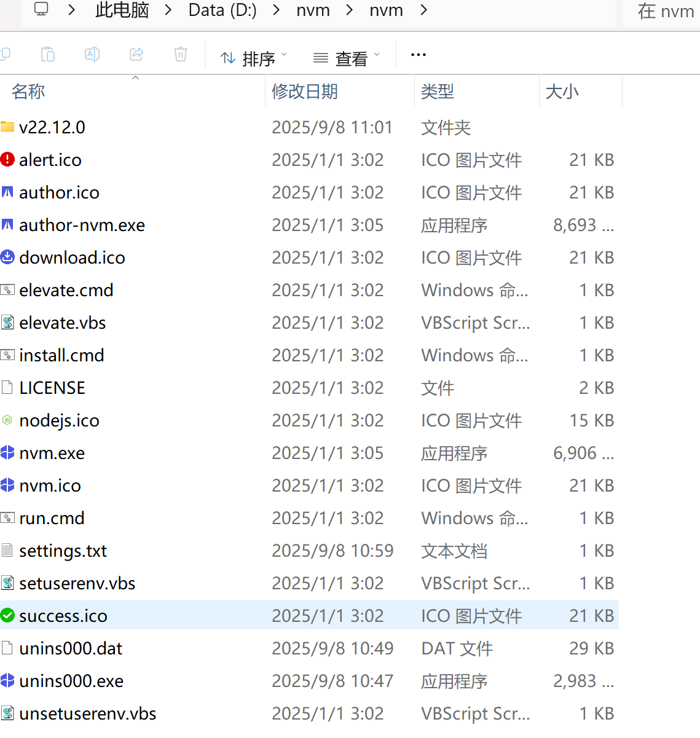Sort by 名称 column header
Image resolution: width=700 pixels, height=738 pixels.
[28, 92]
